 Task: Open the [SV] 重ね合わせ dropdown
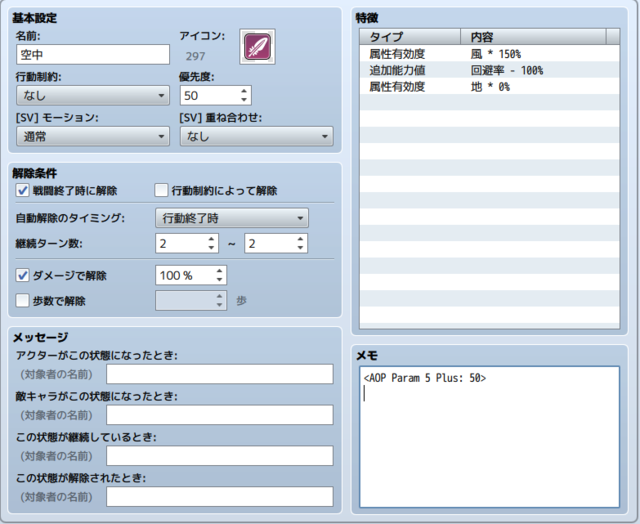[x=257, y=136]
